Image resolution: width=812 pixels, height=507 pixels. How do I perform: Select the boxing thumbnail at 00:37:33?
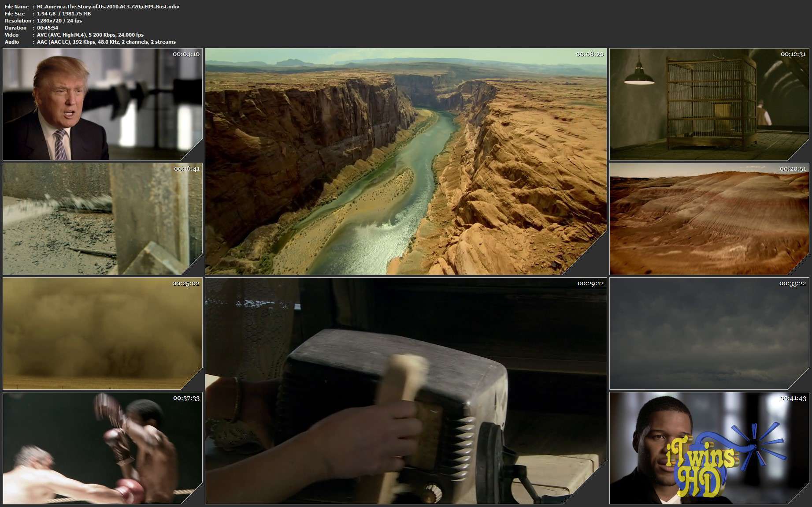[103, 448]
